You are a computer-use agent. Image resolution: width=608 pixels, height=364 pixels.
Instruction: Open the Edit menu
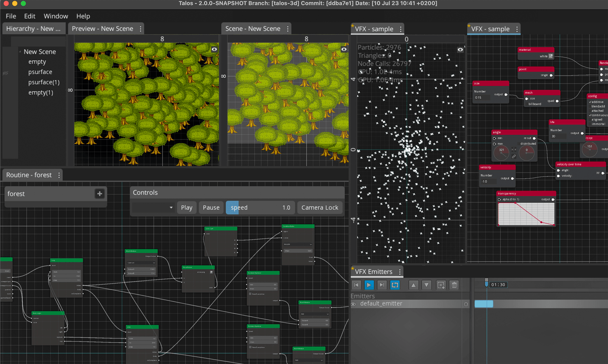point(29,16)
